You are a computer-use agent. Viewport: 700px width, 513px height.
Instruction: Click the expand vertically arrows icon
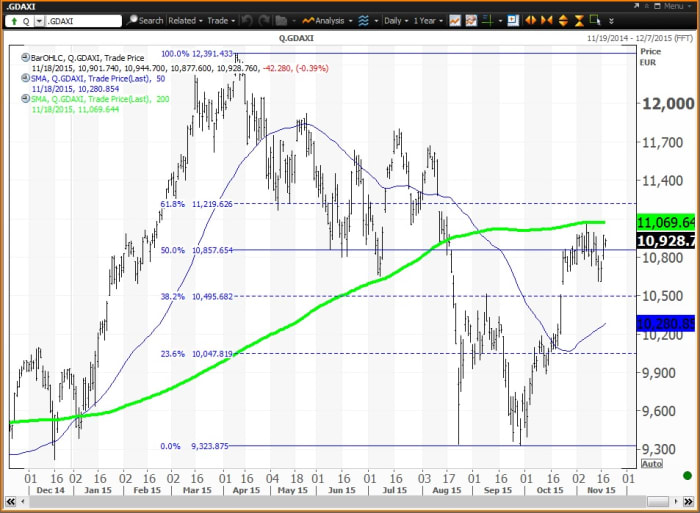pos(563,21)
